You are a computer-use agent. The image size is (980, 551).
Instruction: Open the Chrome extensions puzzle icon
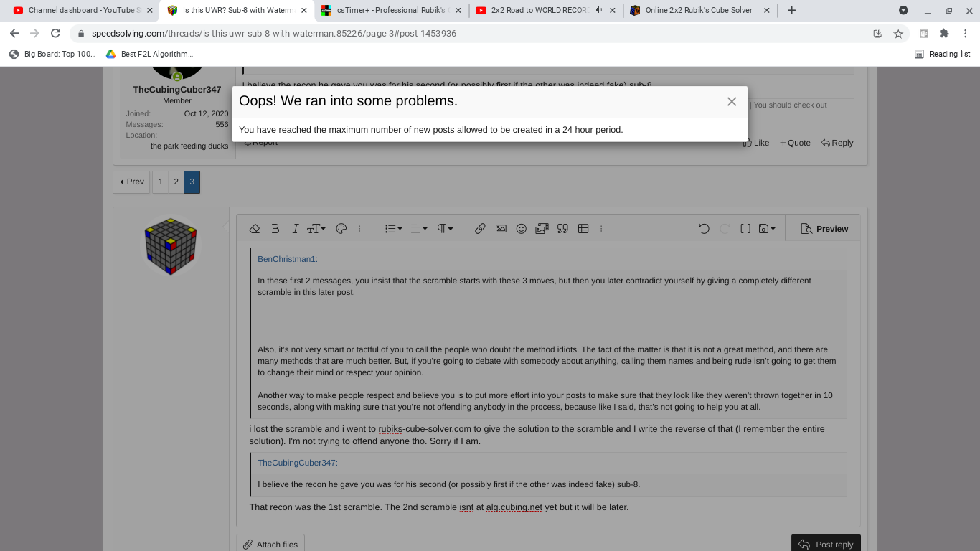tap(944, 34)
